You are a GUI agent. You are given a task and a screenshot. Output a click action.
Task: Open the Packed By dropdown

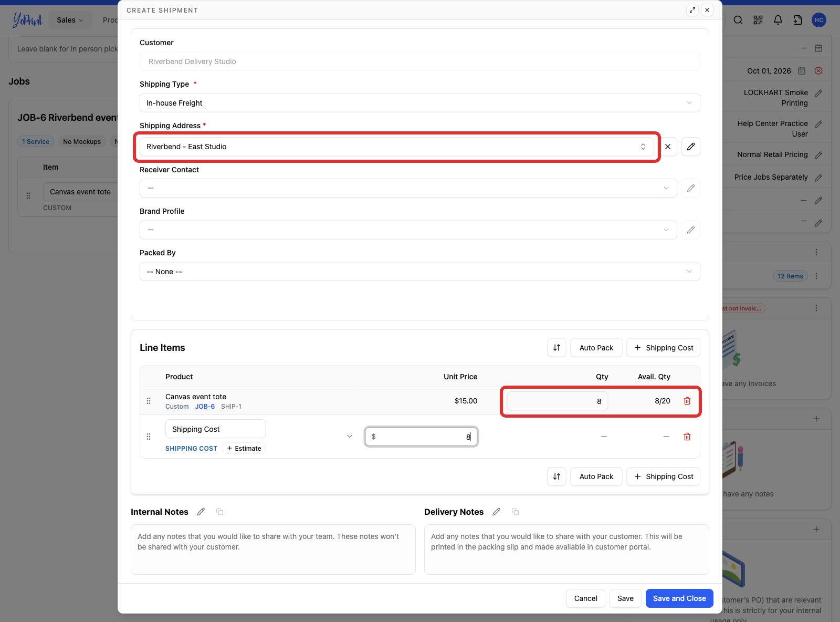pyautogui.click(x=420, y=272)
